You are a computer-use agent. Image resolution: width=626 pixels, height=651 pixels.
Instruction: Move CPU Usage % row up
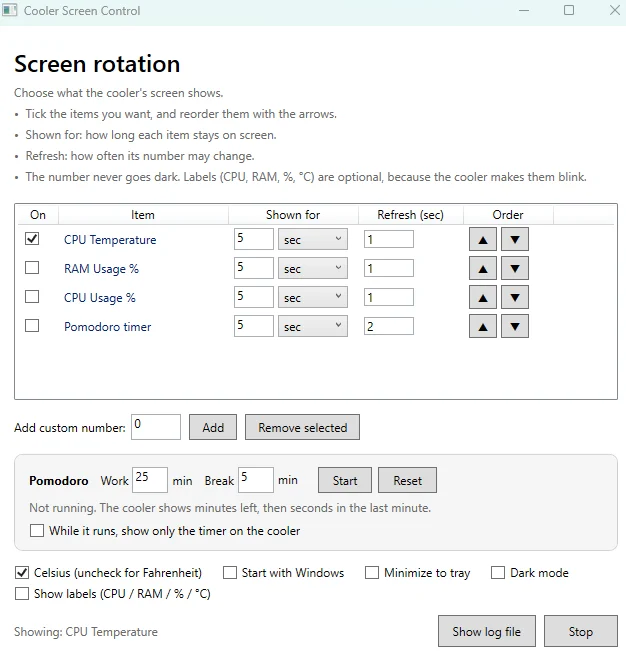click(x=483, y=298)
